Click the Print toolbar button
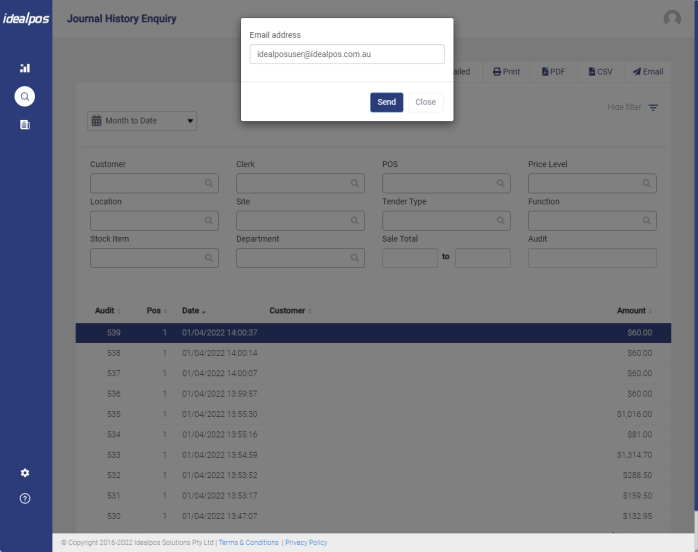The width and height of the screenshot is (698, 552). click(507, 72)
